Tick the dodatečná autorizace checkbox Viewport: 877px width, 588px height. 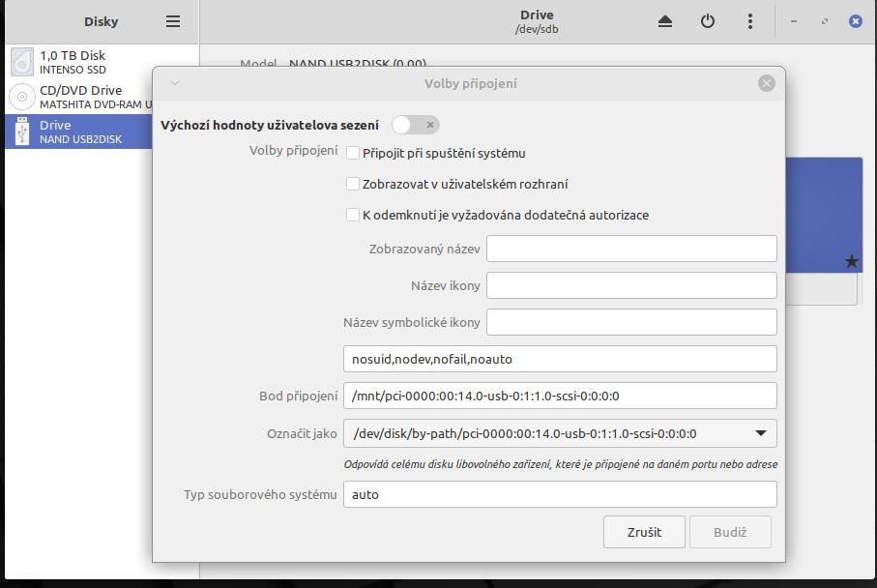[x=353, y=215]
